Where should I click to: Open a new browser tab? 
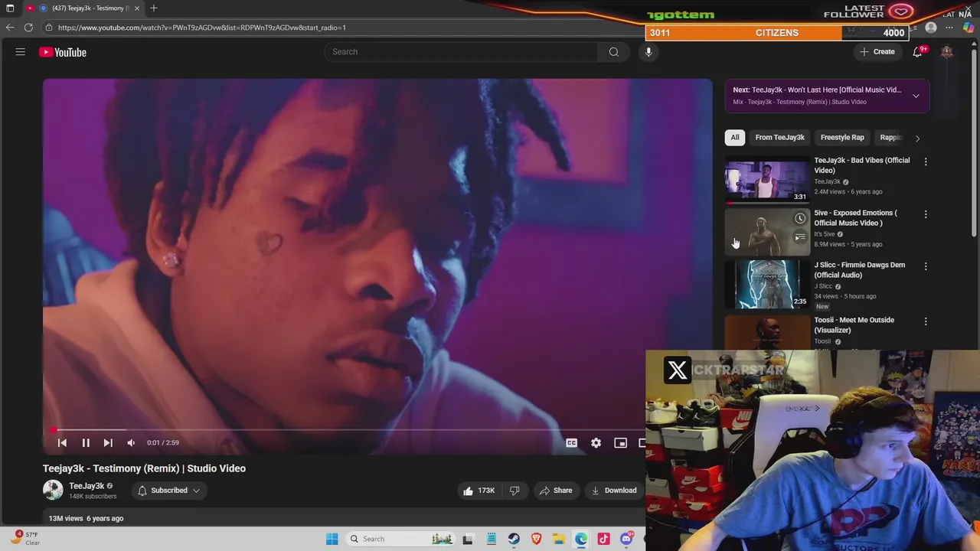pos(154,8)
